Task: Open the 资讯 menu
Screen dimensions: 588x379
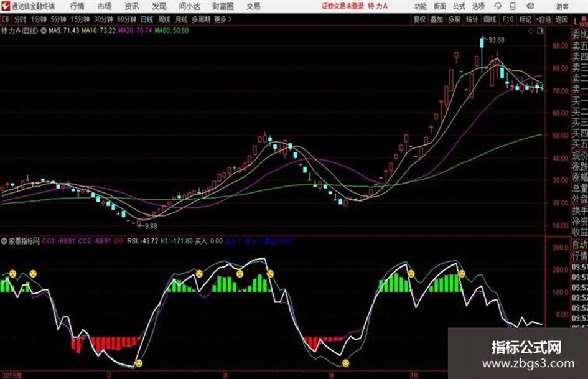Action: 132,6
